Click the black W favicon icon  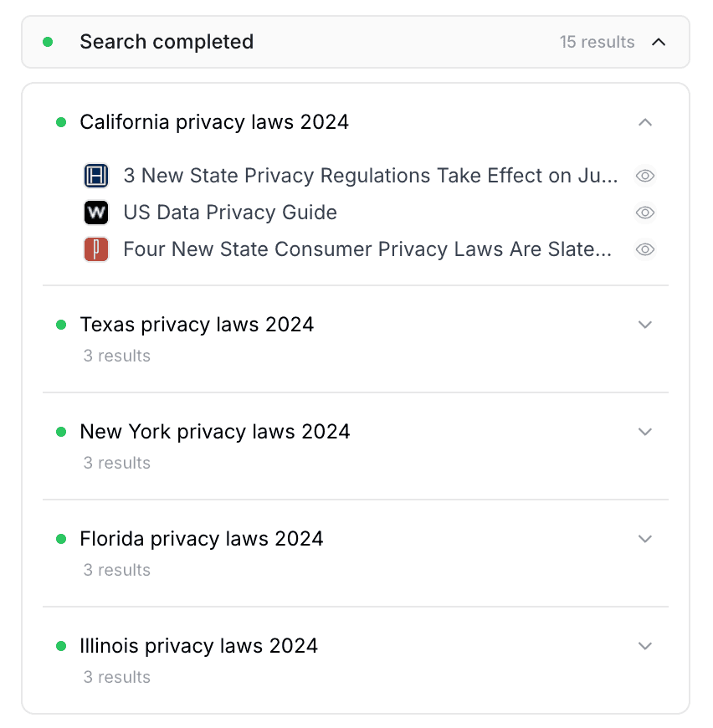tap(96, 213)
